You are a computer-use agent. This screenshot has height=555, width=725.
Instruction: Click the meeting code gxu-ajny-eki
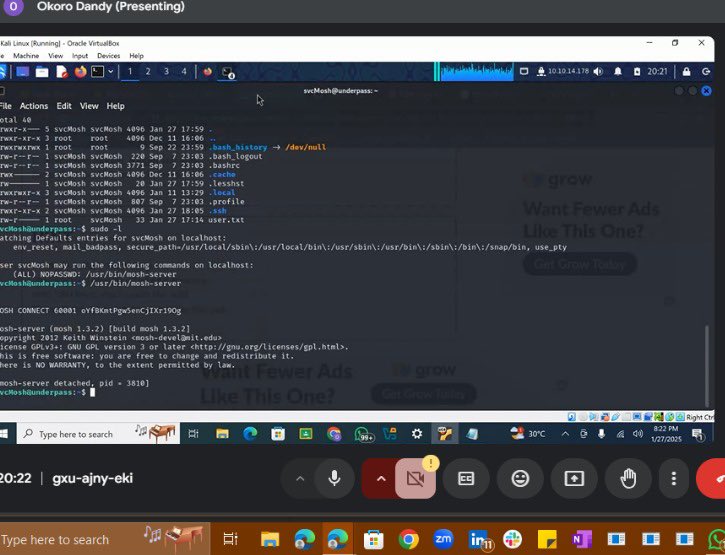click(x=92, y=478)
